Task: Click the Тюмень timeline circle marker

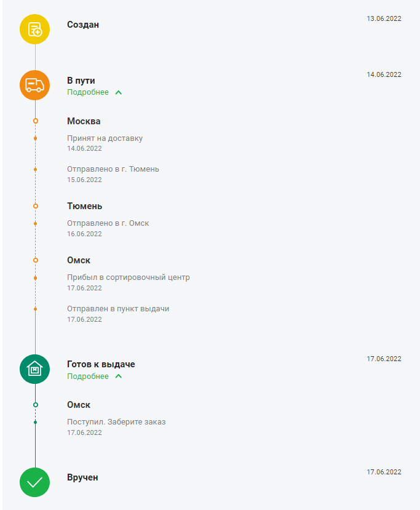Action: tap(36, 206)
